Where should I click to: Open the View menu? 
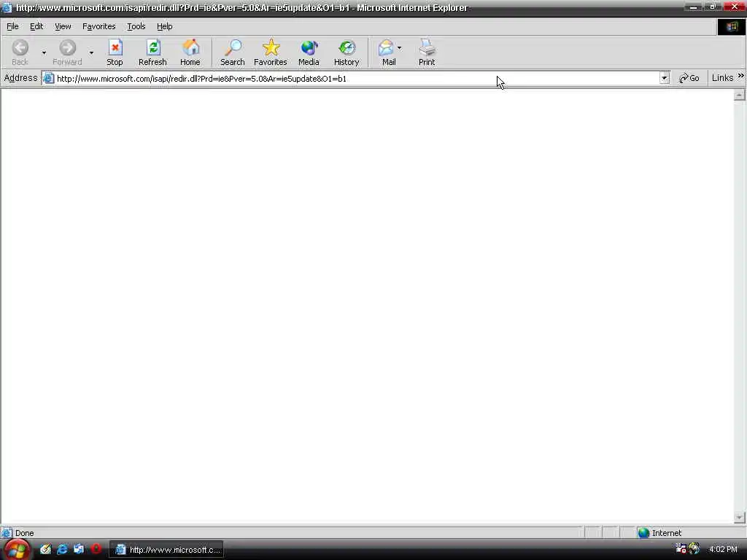(x=63, y=26)
